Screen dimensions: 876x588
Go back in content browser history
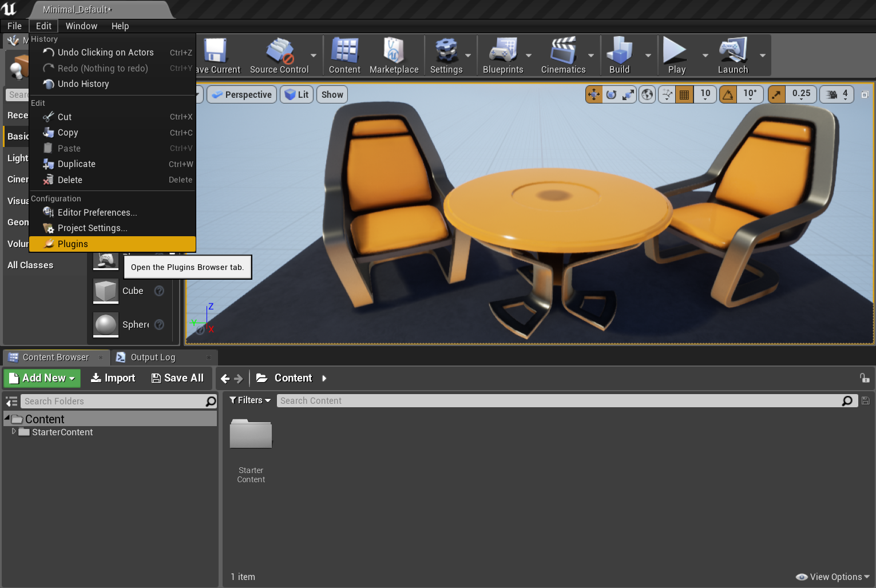point(225,378)
